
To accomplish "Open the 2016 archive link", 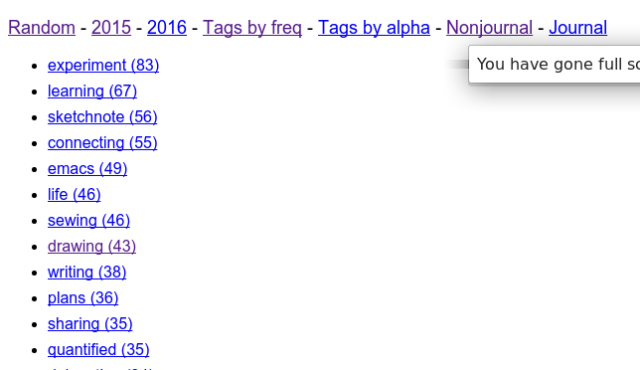I will point(167,28).
